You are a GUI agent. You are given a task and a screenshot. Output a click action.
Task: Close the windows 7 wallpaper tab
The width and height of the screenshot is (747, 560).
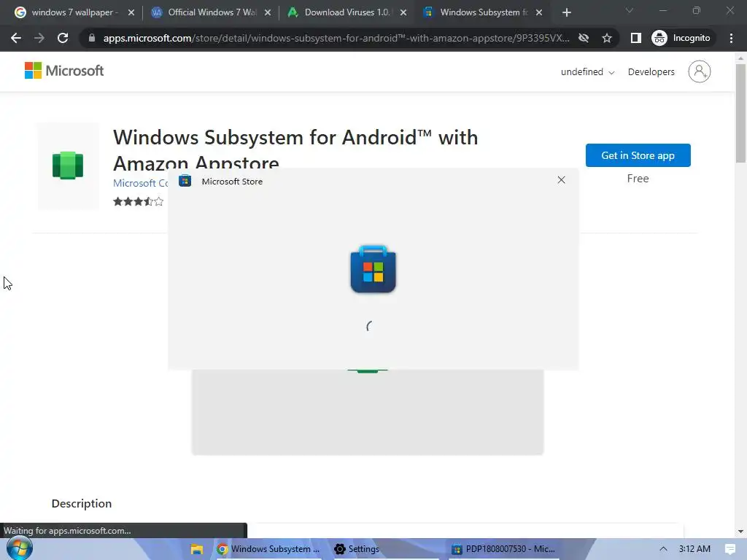click(131, 12)
